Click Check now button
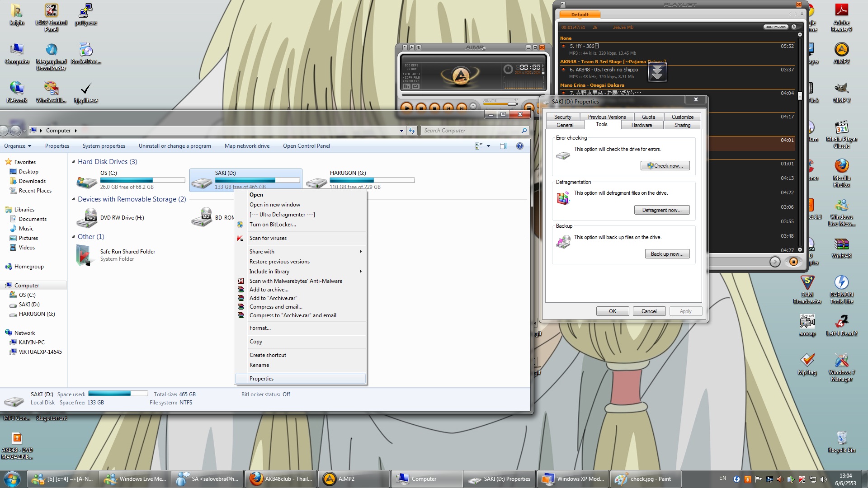 tap(665, 166)
